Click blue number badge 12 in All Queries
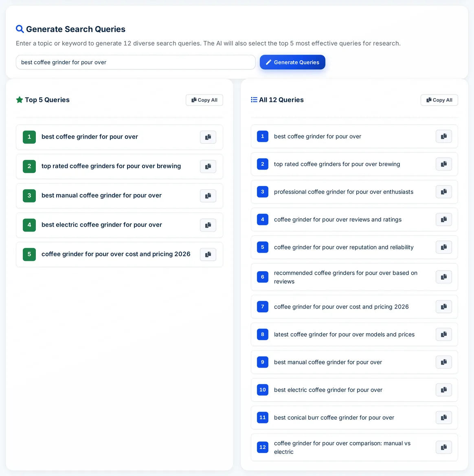 [x=263, y=447]
